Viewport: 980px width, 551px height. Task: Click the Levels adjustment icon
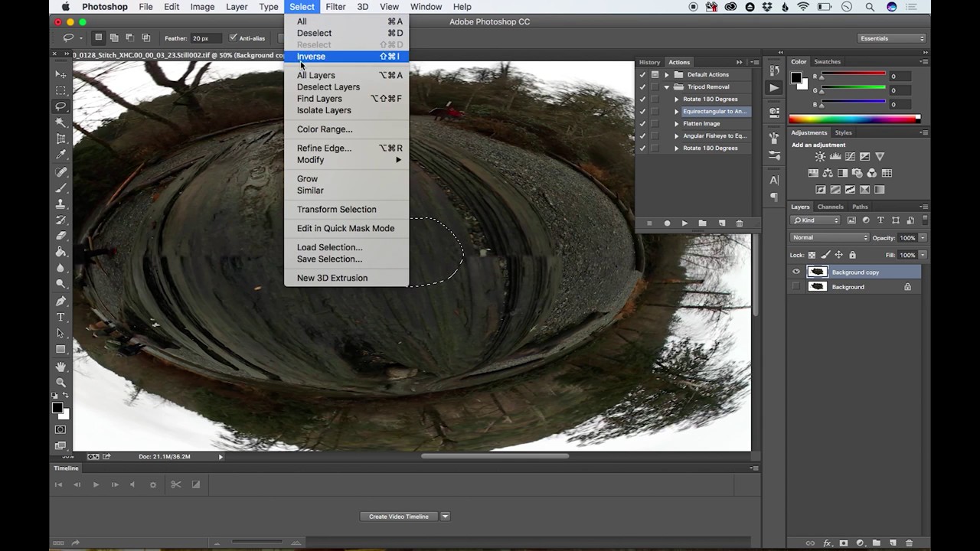pos(835,157)
